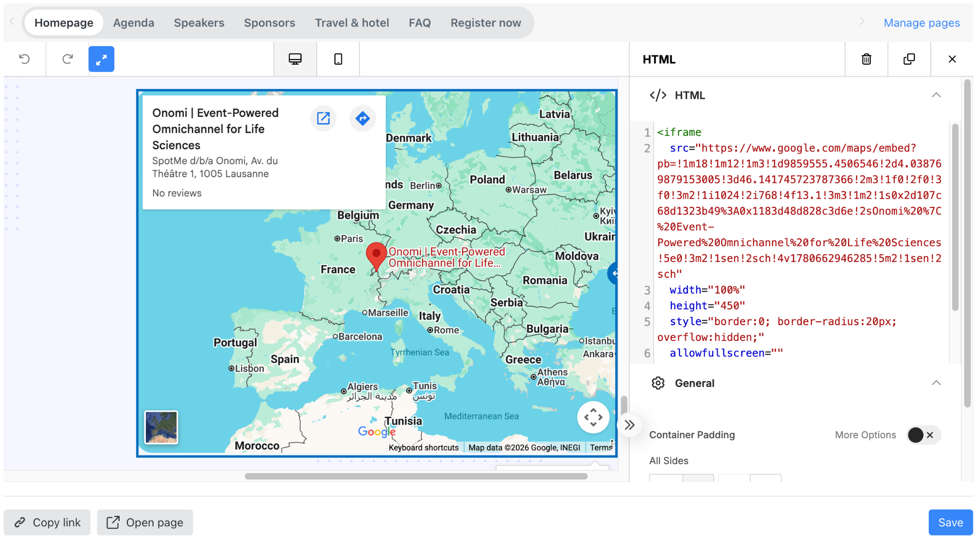Switch to mobile preview
The width and height of the screenshot is (980, 546).
[338, 59]
